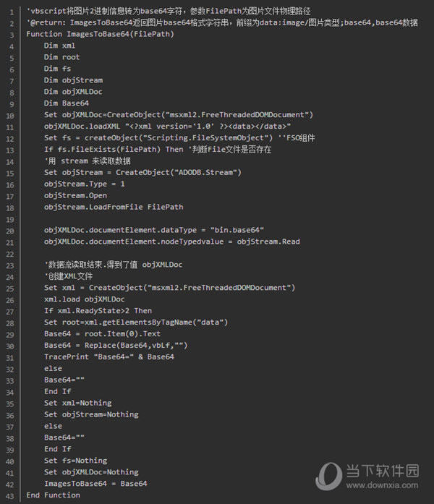434x504 pixels.
Task: Click the objXMLDoc.loadXML statement
Action: (167, 127)
